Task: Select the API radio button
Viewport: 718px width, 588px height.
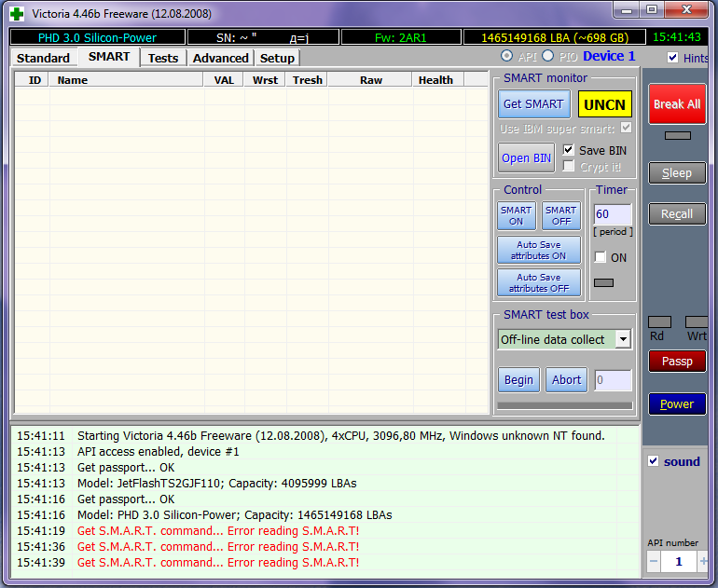Action: pyautogui.click(x=507, y=57)
